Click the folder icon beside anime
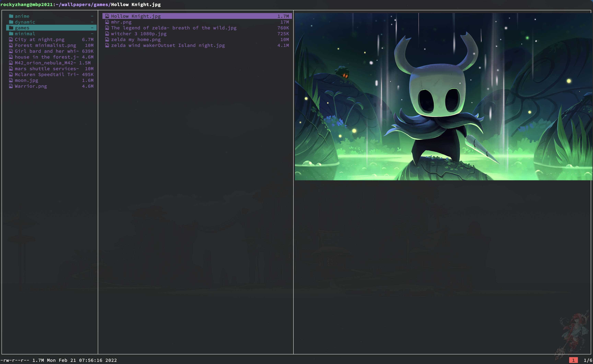The height and width of the screenshot is (364, 593). [x=11, y=16]
